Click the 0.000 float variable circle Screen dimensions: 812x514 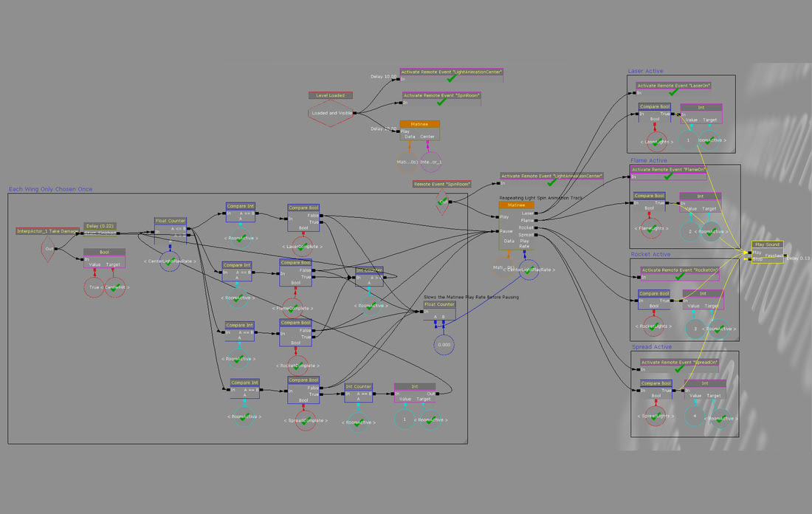[444, 345]
